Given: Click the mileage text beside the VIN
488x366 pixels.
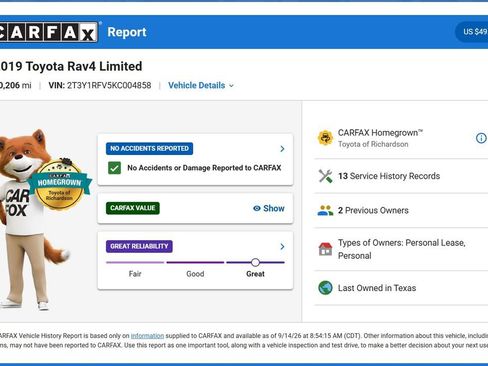Looking at the screenshot, I should [16, 85].
